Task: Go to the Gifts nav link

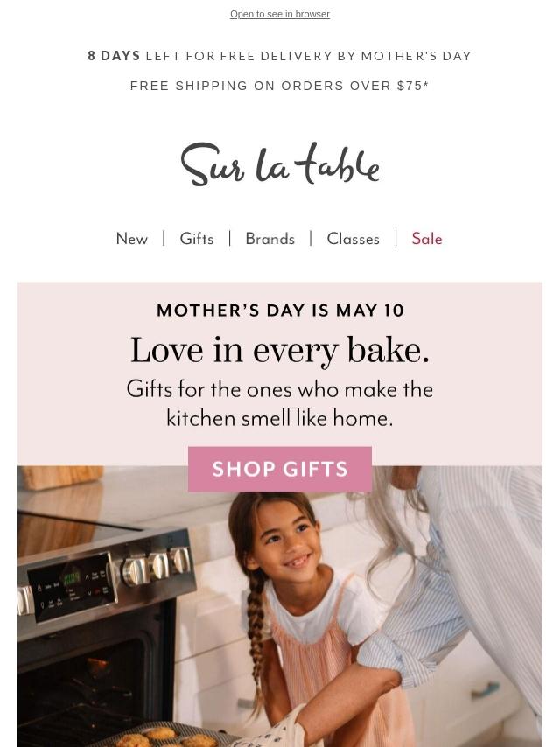Action: (197, 239)
